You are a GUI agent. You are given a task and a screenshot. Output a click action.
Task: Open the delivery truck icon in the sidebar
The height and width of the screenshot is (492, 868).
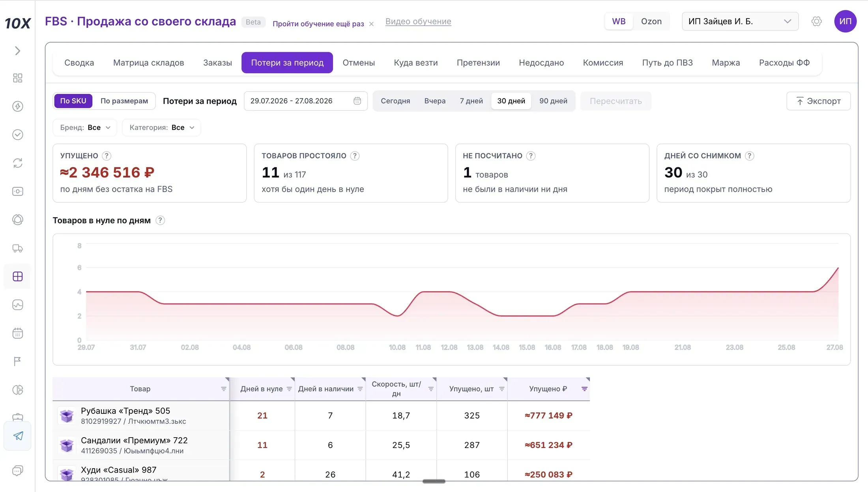tap(17, 248)
